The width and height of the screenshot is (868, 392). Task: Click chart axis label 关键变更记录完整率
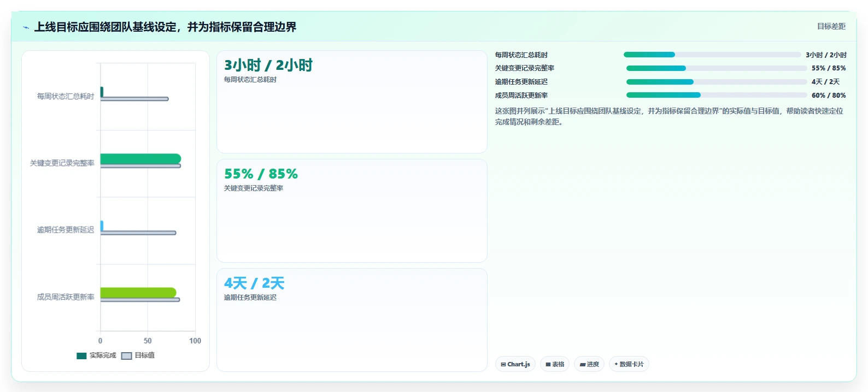62,163
